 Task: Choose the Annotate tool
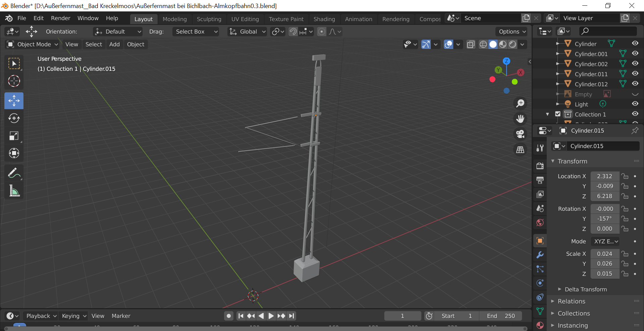(x=14, y=173)
